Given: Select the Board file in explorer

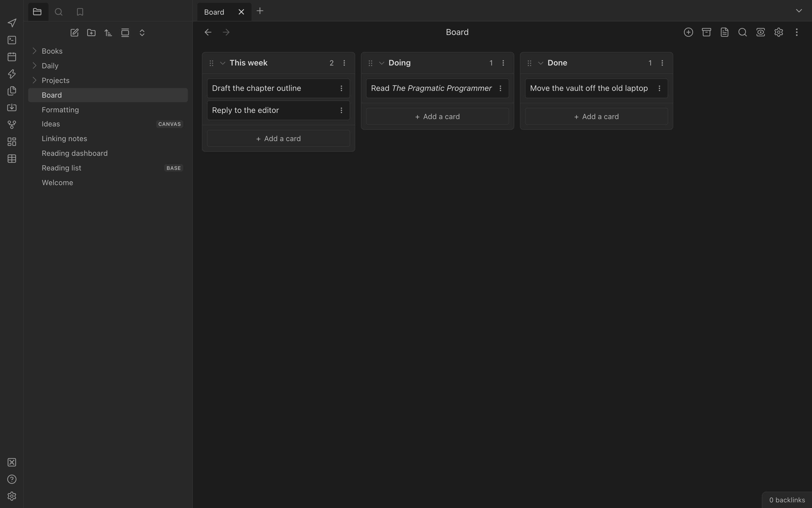Looking at the screenshot, I should pos(108,95).
